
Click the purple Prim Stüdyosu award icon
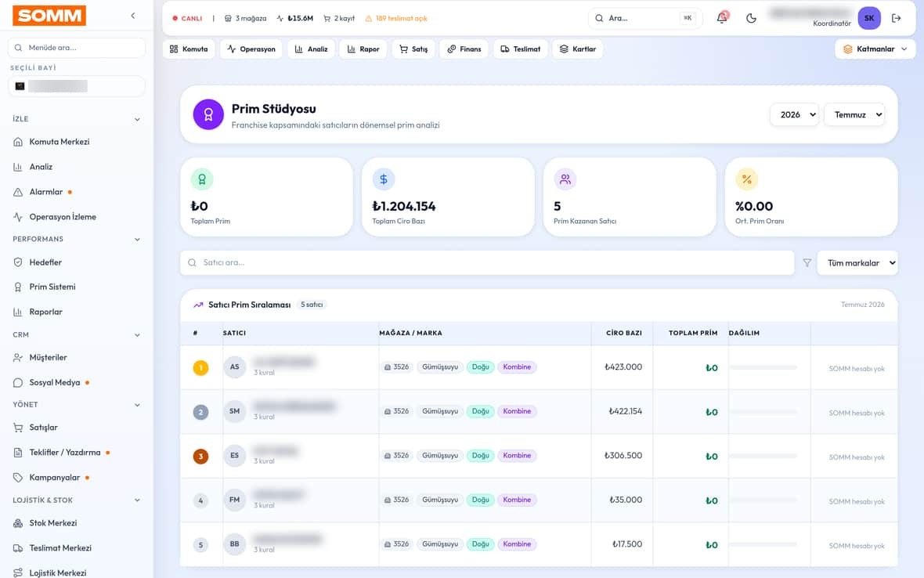click(x=208, y=114)
